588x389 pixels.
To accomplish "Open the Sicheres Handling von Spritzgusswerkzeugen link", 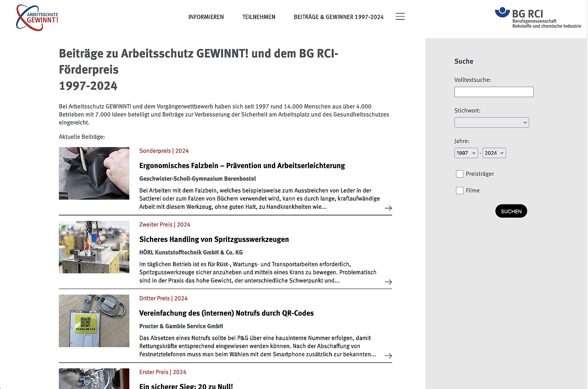I will click(x=214, y=239).
